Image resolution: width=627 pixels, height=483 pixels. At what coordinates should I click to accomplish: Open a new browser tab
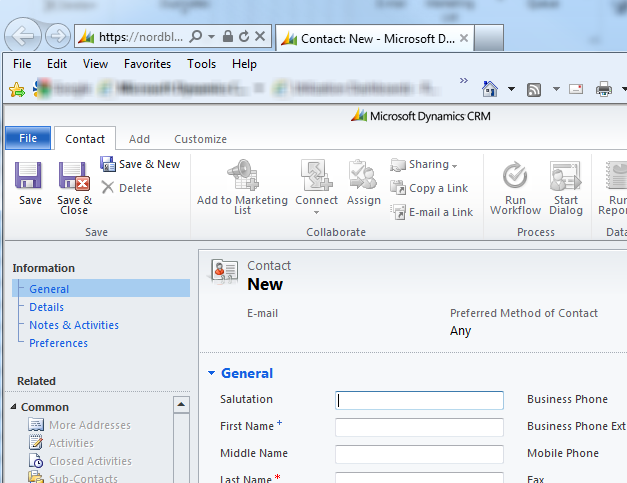pos(489,38)
